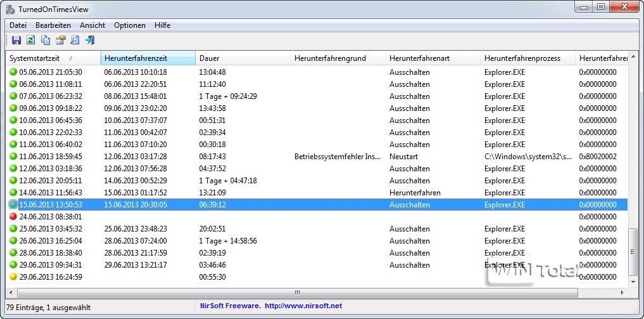Click the green status icon of 29.06.2013 09:34:31
Screen dimensions: 644x319
click(x=13, y=265)
